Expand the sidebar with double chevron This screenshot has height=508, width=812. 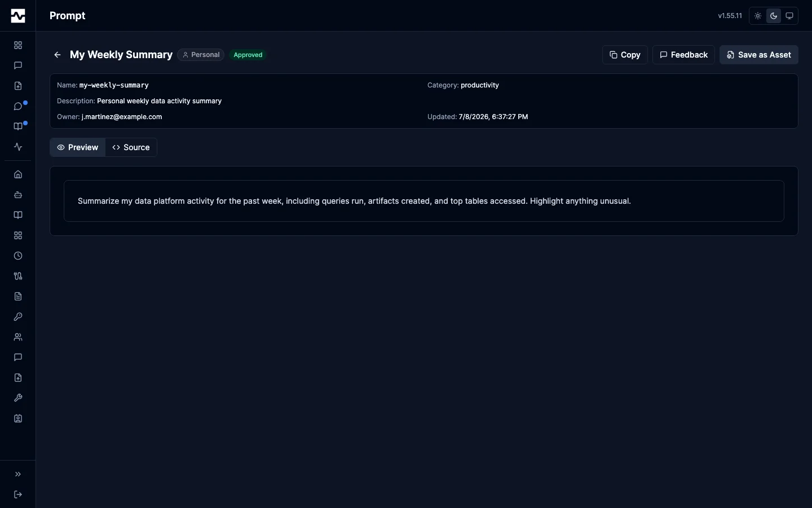(x=18, y=474)
